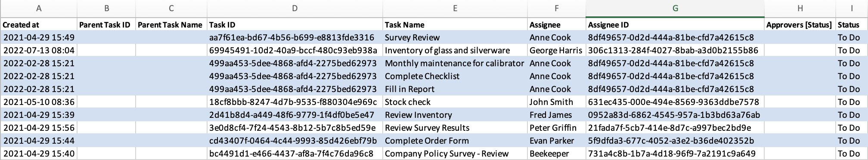Select Task ID starting with bc4491d1

[295, 154]
